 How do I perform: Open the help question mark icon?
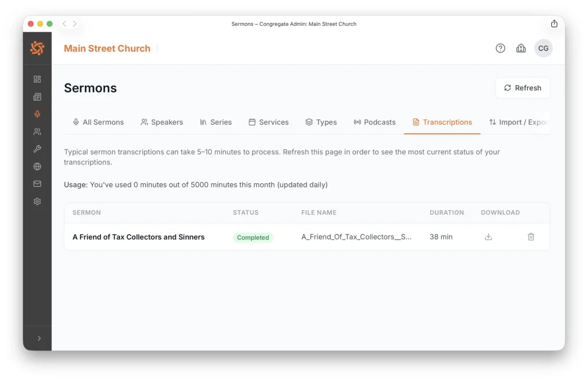[500, 48]
